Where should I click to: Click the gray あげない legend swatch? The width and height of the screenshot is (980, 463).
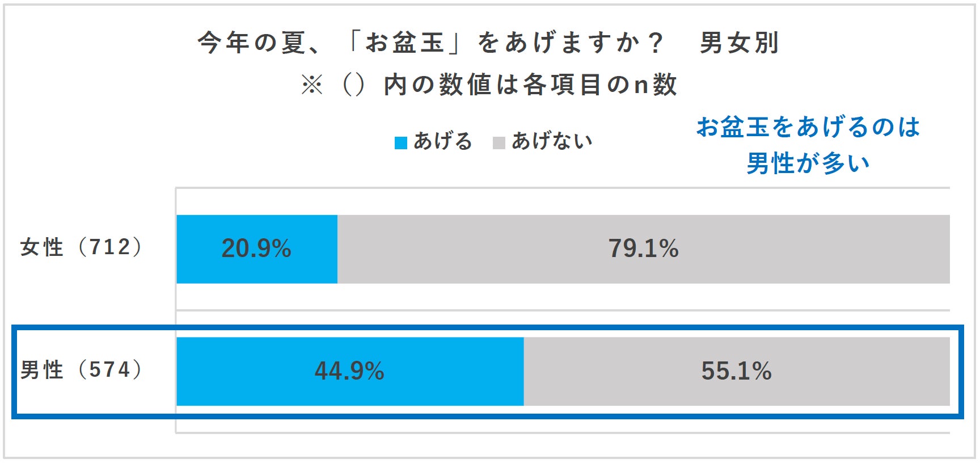(499, 142)
